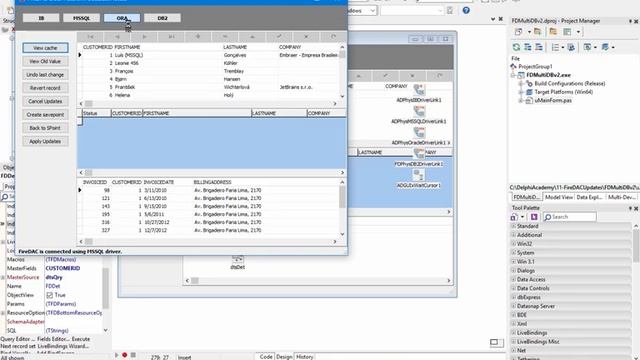
Task: Click the View cache button
Action: 45,48
